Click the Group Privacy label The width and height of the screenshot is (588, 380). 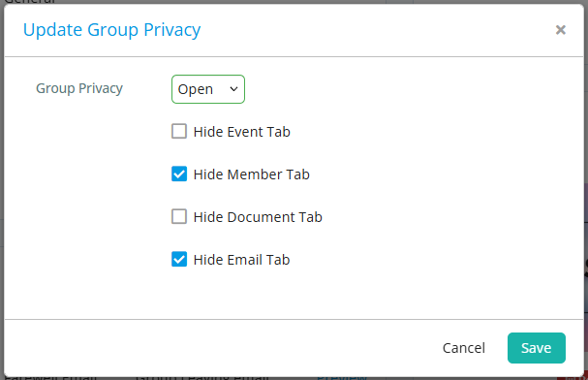79,88
